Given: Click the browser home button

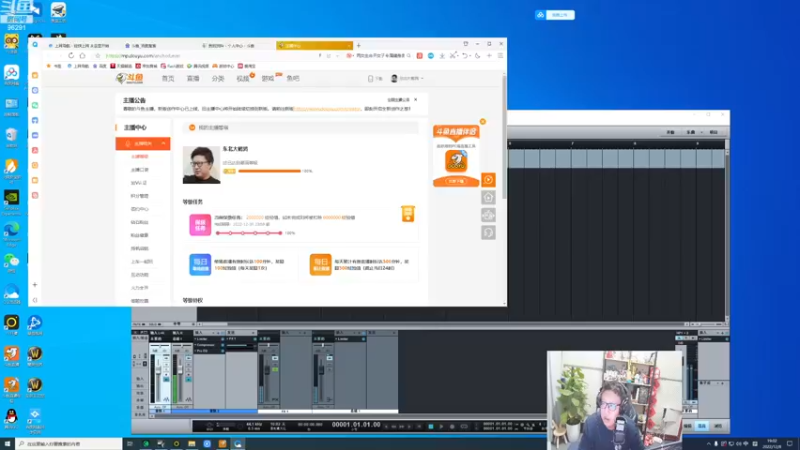Looking at the screenshot, I should pyautogui.click(x=83, y=56).
